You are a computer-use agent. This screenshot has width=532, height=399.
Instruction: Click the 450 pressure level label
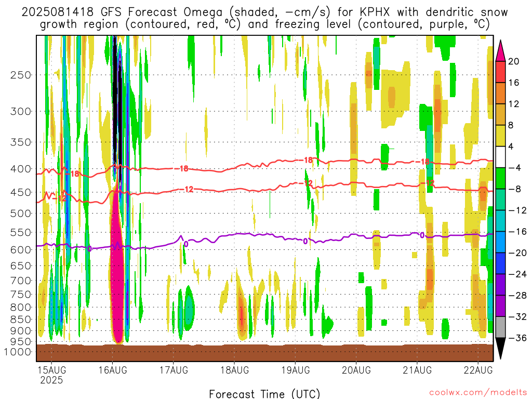tap(21, 192)
